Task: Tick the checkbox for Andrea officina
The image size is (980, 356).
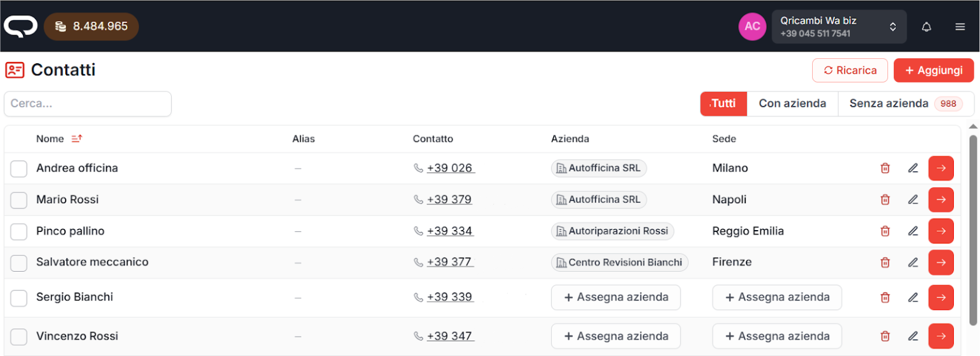Action: (x=19, y=169)
